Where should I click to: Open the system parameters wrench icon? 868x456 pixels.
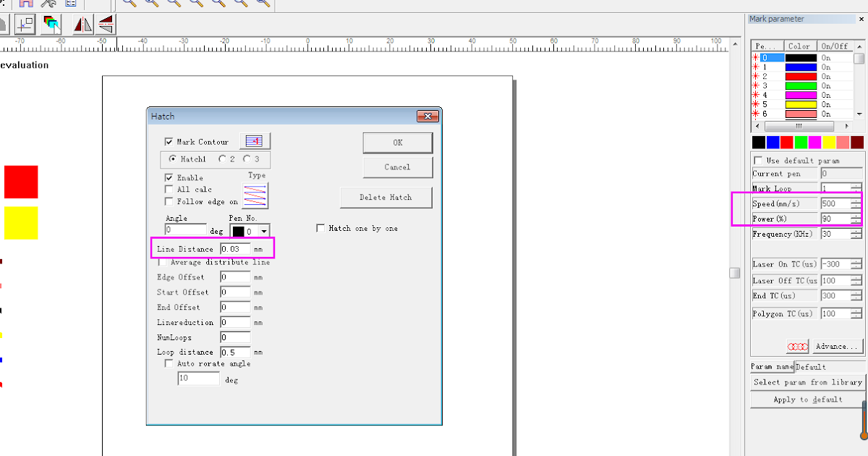49,4
